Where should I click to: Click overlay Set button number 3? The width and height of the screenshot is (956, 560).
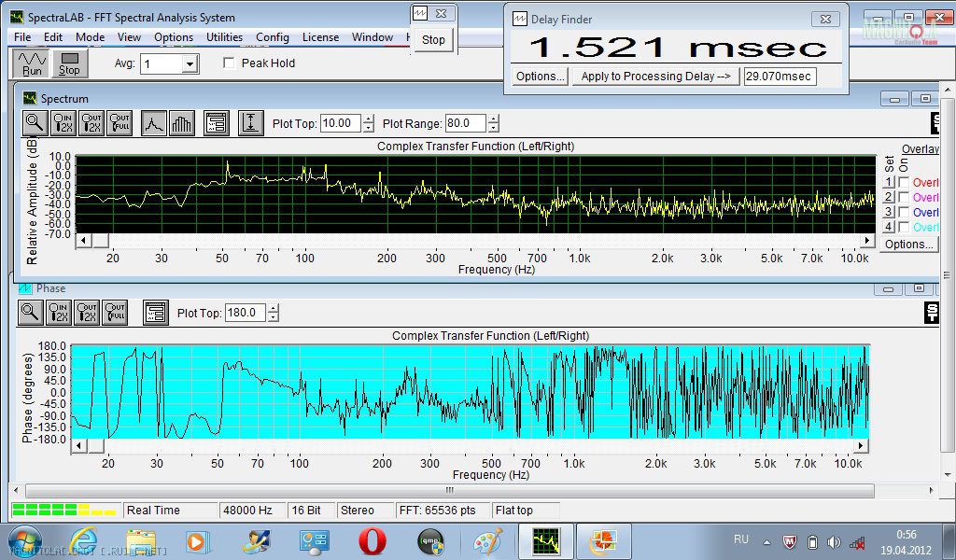889,212
